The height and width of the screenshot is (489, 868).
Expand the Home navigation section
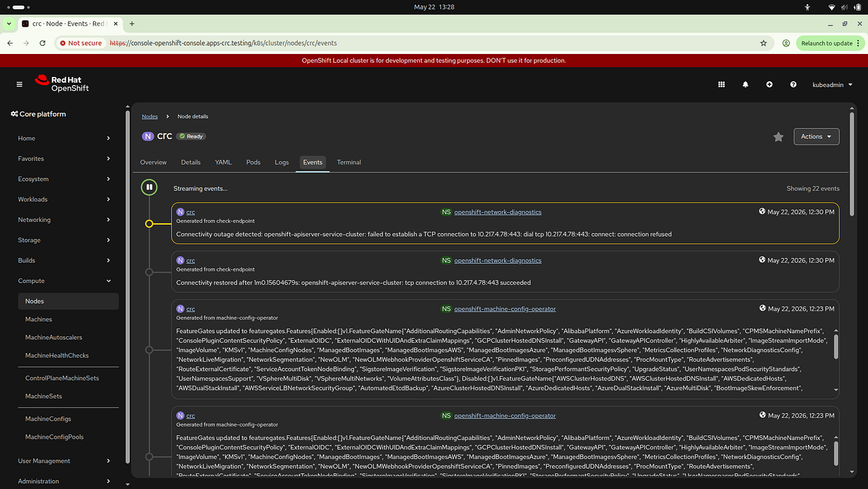(64, 138)
